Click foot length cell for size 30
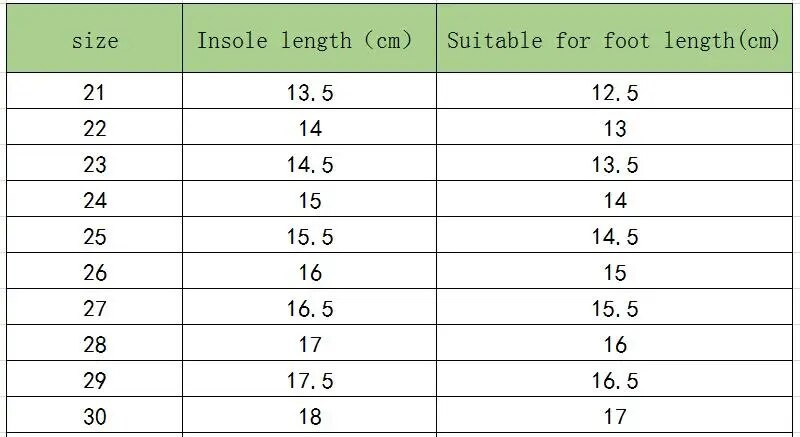 pos(615,416)
